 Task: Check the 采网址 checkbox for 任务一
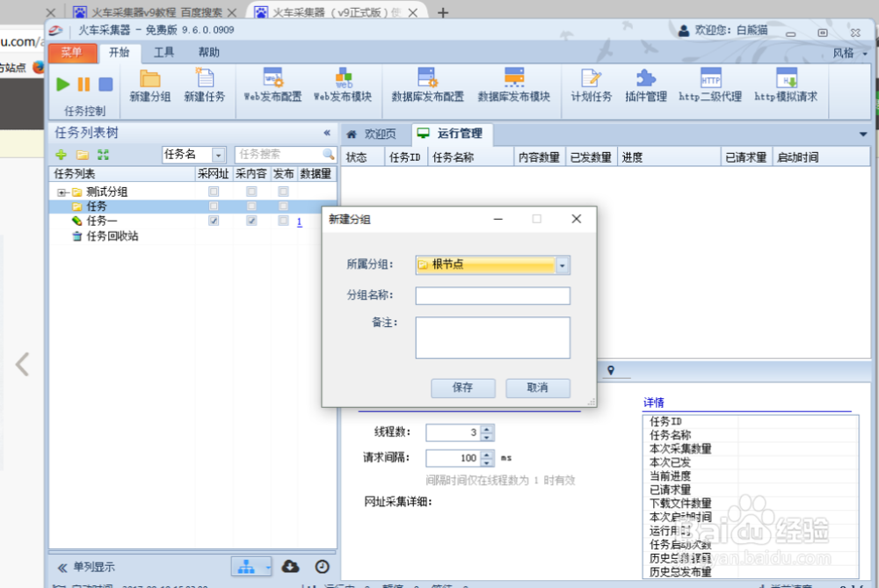pos(213,221)
